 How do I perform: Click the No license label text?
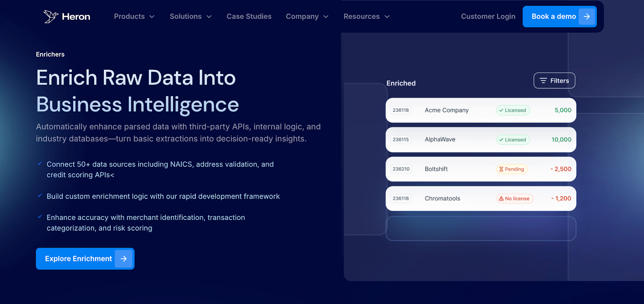(517, 199)
